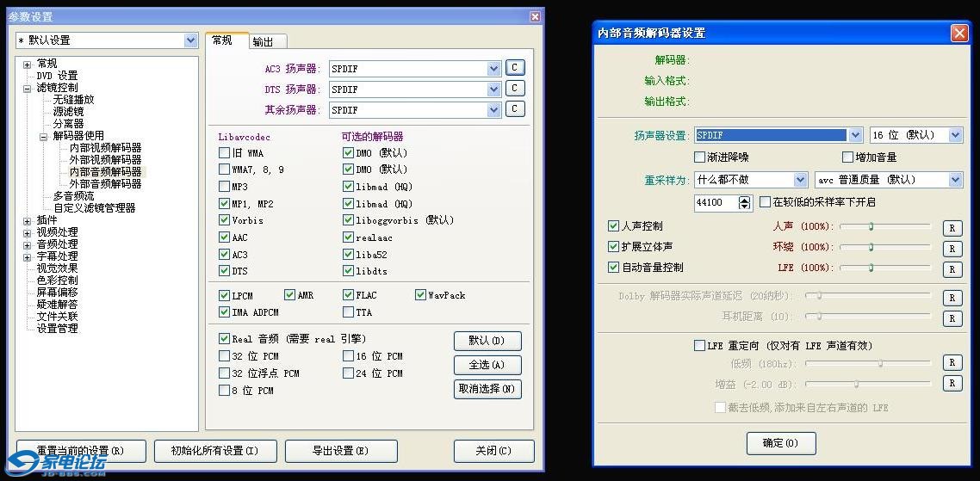Click the 初始化所有设置(I) button
Image resolution: width=980 pixels, height=481 pixels.
point(215,451)
